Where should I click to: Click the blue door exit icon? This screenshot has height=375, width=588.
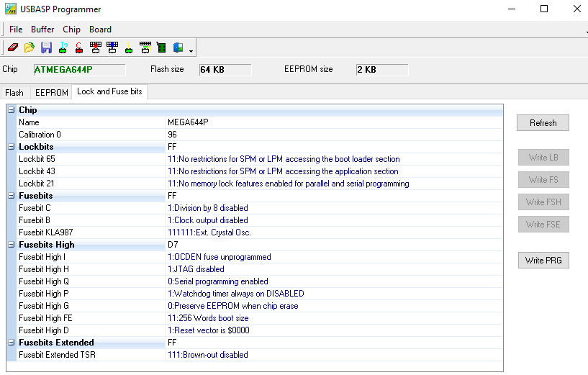pos(178,48)
